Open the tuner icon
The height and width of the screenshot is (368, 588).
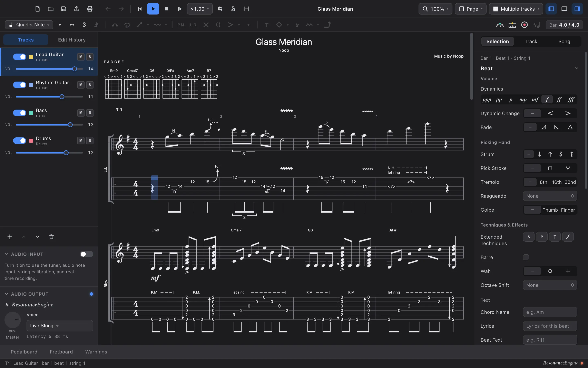point(500,25)
